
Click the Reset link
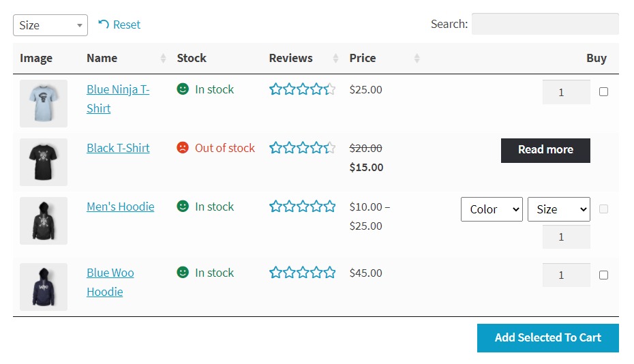click(x=119, y=25)
